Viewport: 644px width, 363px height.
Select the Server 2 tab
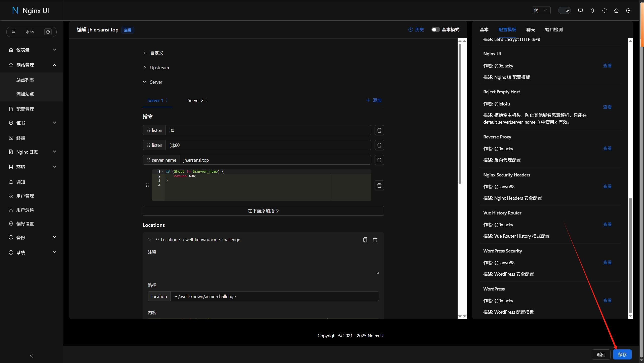[x=195, y=100]
